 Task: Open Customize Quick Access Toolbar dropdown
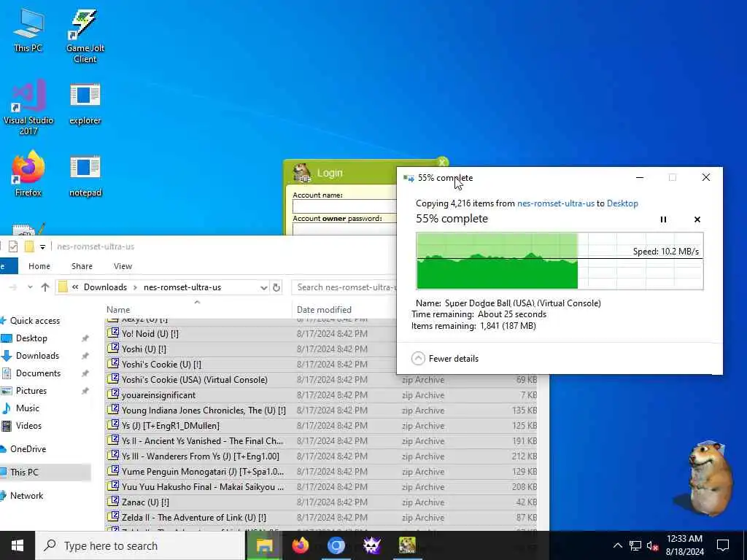click(x=42, y=246)
